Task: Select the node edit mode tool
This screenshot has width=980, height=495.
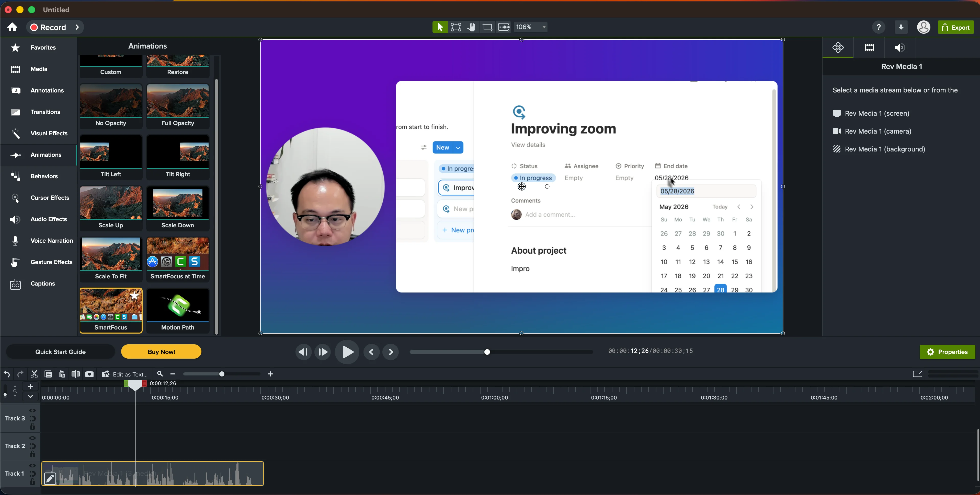Action: 456,27
